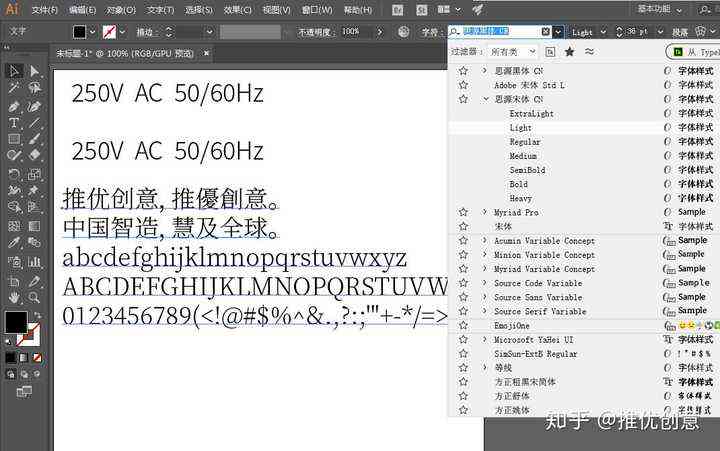The height and width of the screenshot is (451, 720).
Task: Choose the Regular style of 思源宋体
Action: point(525,142)
